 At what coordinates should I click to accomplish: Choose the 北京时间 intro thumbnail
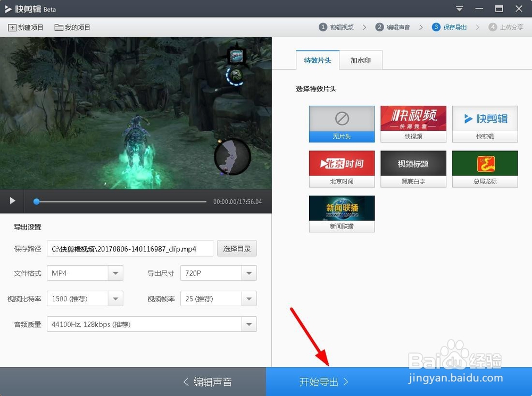click(342, 169)
